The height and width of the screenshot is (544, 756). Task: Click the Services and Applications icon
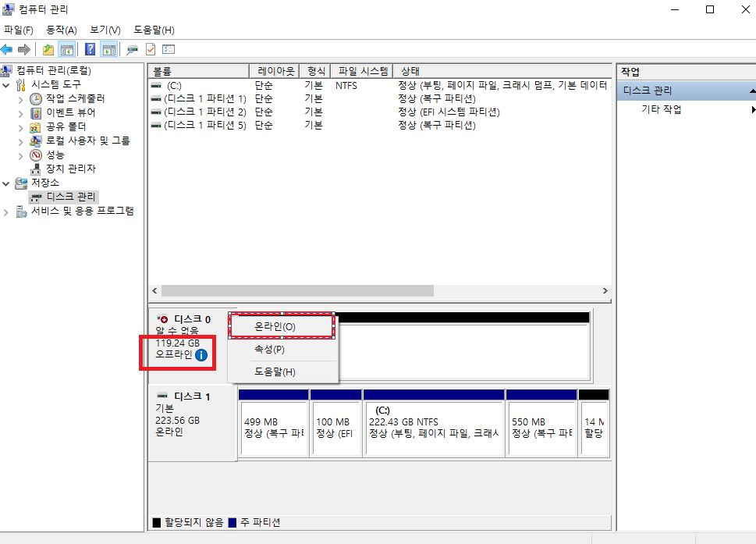(21, 212)
